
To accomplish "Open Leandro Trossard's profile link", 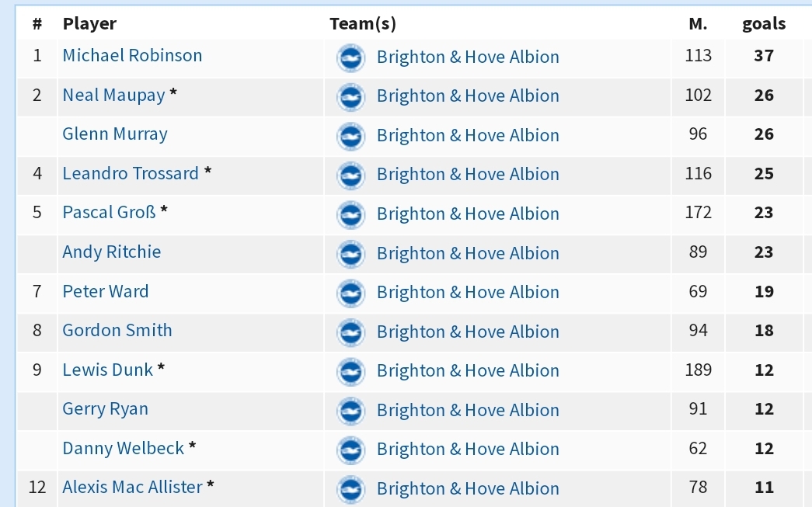I will coord(131,173).
